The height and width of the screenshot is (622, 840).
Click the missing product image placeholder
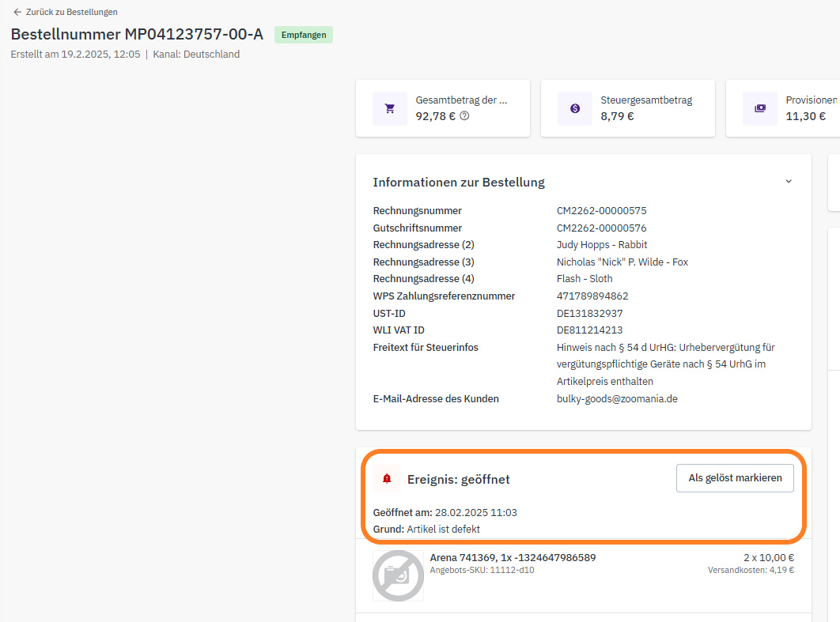(x=398, y=575)
